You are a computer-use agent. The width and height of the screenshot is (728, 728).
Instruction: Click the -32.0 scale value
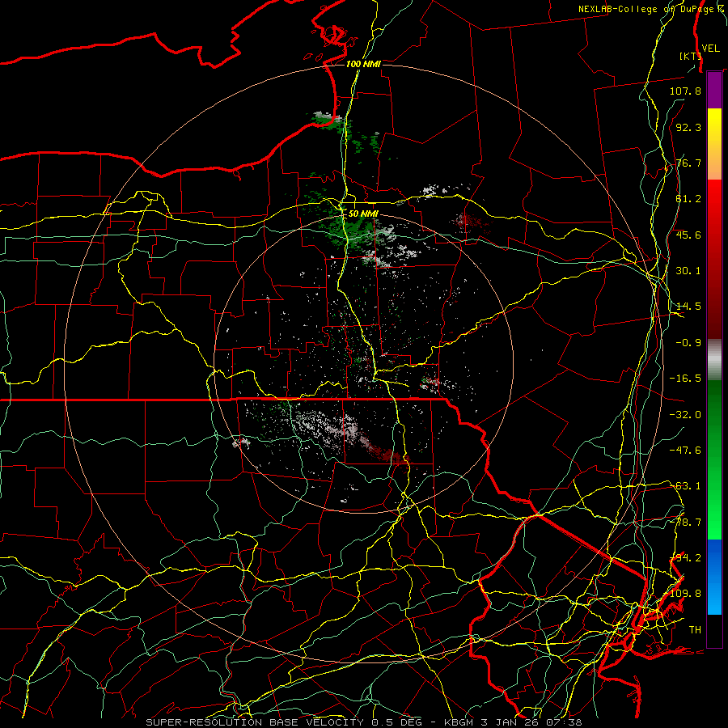685,415
